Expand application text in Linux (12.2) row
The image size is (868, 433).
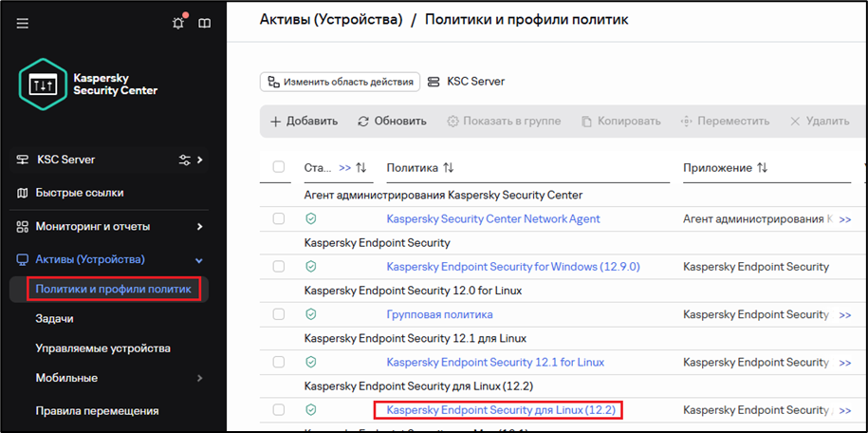tap(844, 410)
